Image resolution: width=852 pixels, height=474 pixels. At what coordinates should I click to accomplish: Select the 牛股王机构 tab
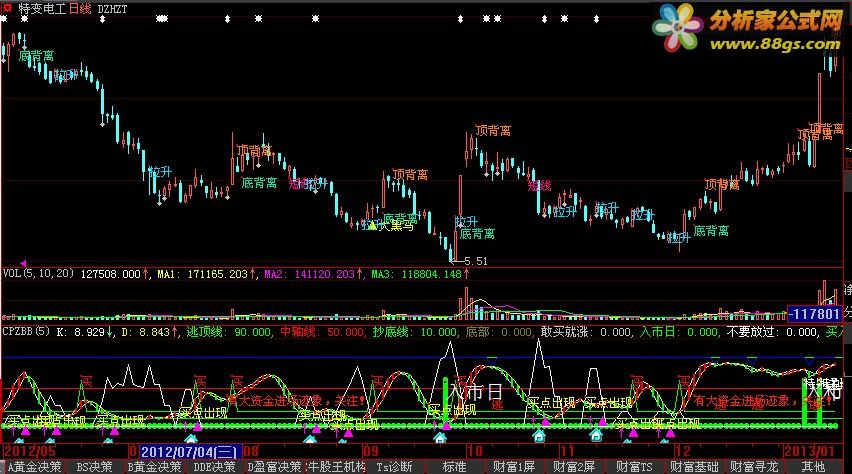[x=336, y=466]
